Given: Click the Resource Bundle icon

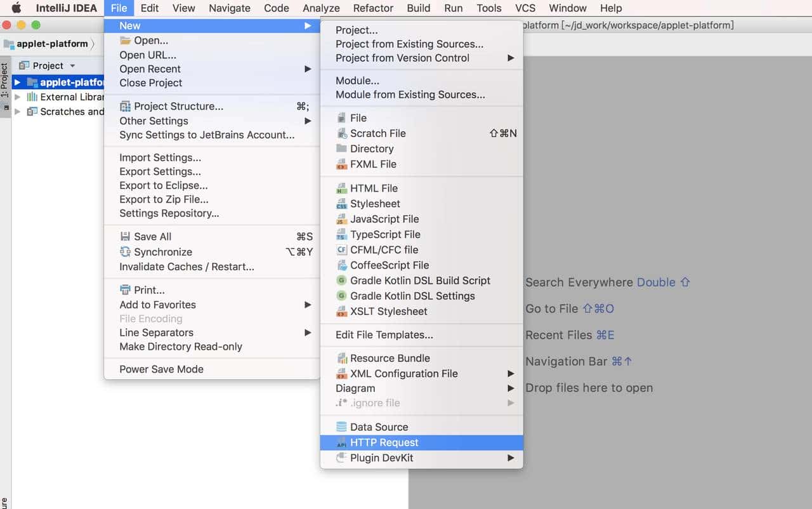Looking at the screenshot, I should coord(341,359).
